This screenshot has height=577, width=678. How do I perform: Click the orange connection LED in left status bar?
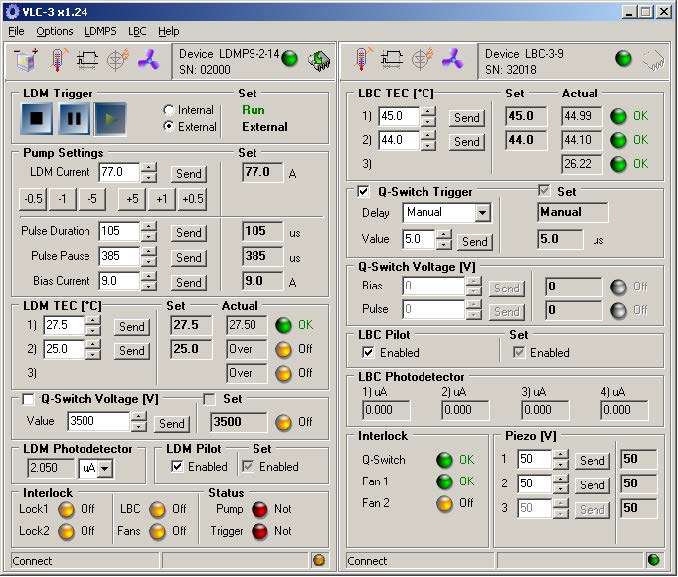[319, 560]
